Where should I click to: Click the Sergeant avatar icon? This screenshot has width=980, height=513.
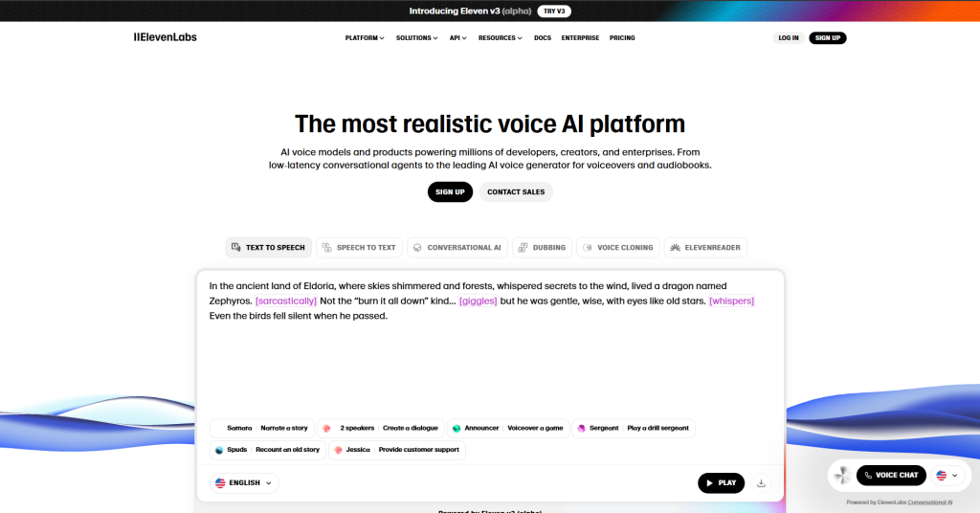tap(581, 429)
